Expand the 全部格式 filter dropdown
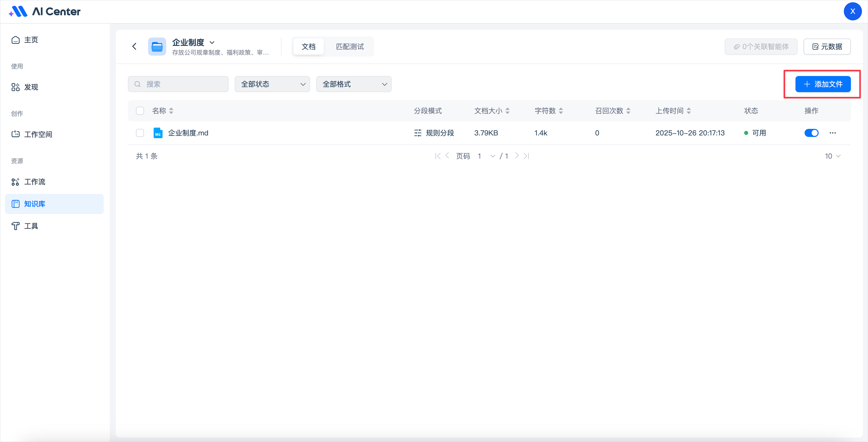 click(353, 84)
